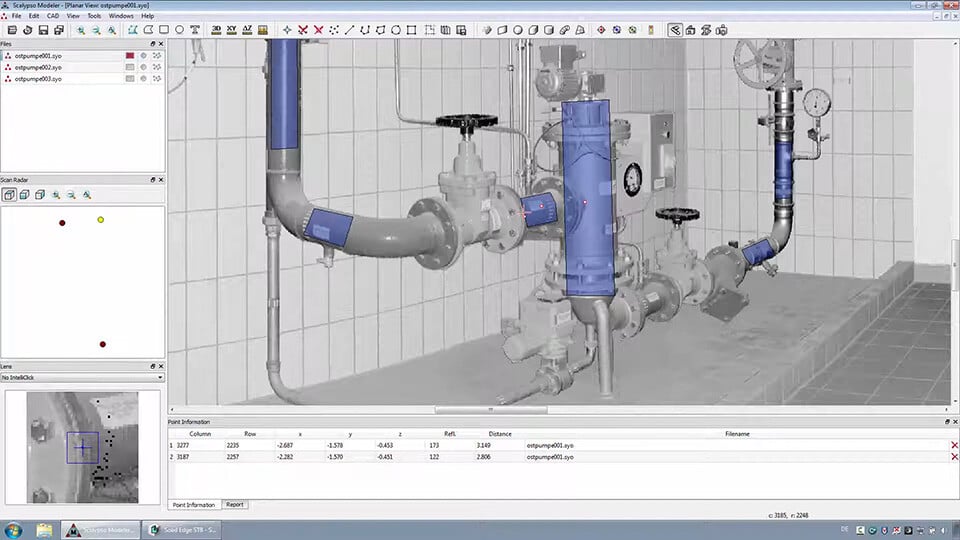Viewport: 960px width, 540px height.
Task: Select the circle fit tool beside square tool
Action: click(396, 30)
